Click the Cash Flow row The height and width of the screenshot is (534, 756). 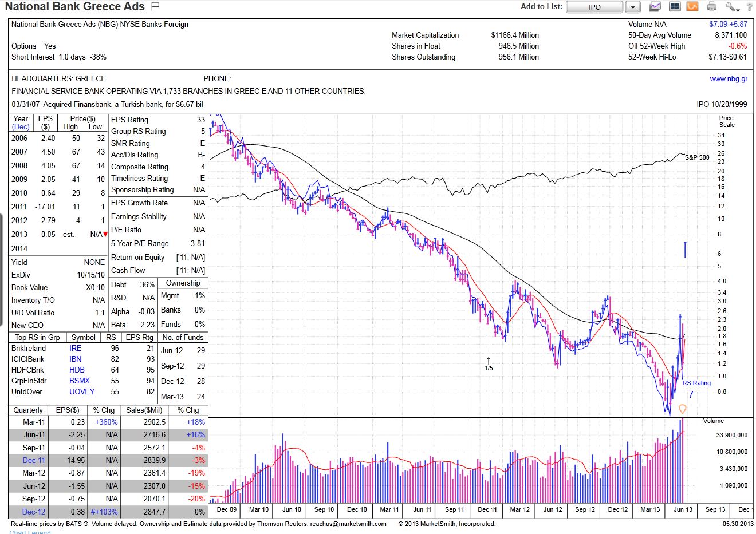click(158, 270)
